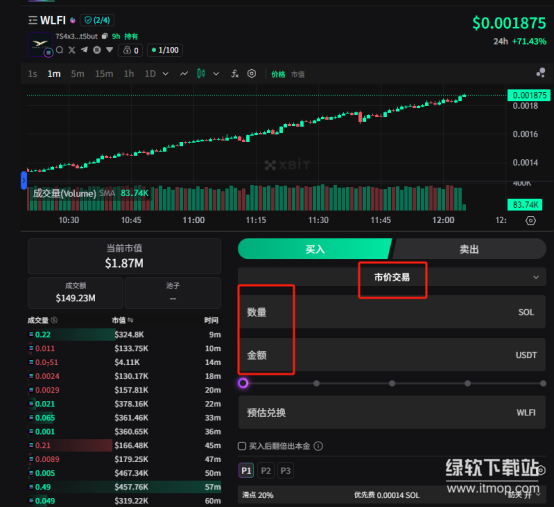Click the 池子 pool card

173,293
